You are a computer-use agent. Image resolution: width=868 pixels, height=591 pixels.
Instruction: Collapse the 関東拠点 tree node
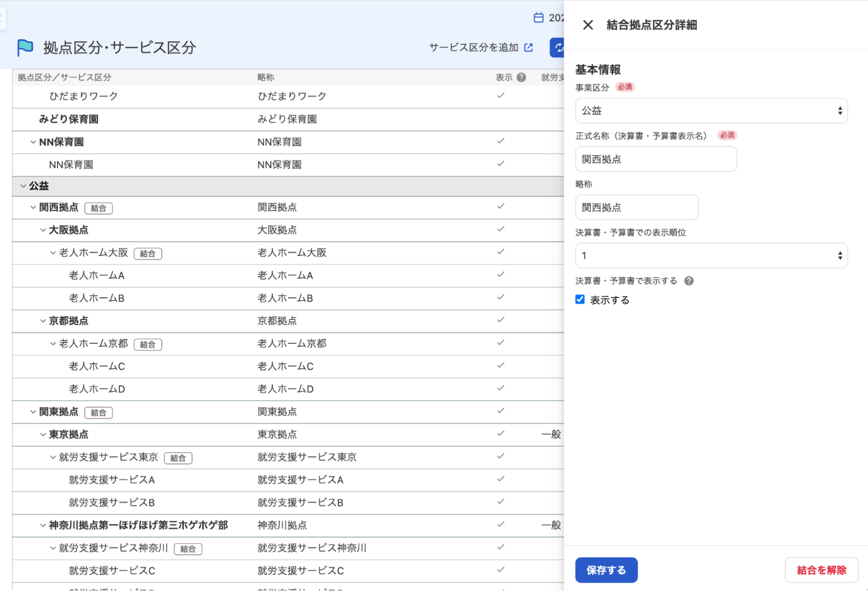click(x=33, y=412)
